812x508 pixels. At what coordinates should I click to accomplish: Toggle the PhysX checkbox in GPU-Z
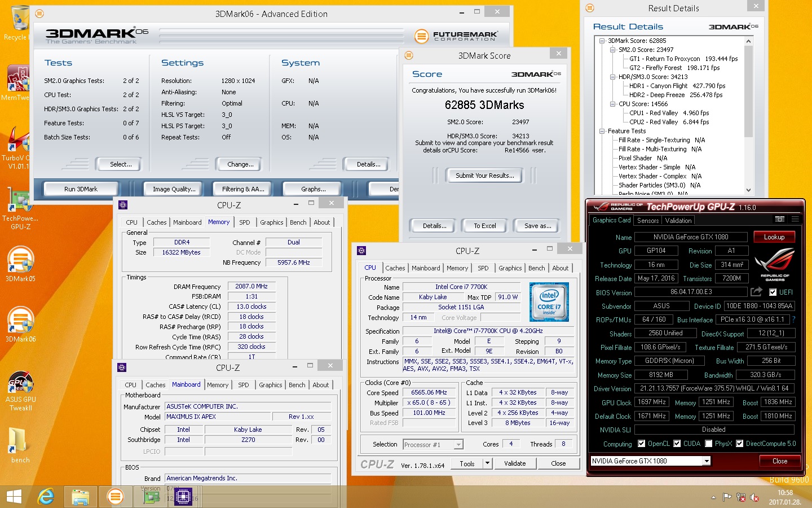pyautogui.click(x=708, y=444)
